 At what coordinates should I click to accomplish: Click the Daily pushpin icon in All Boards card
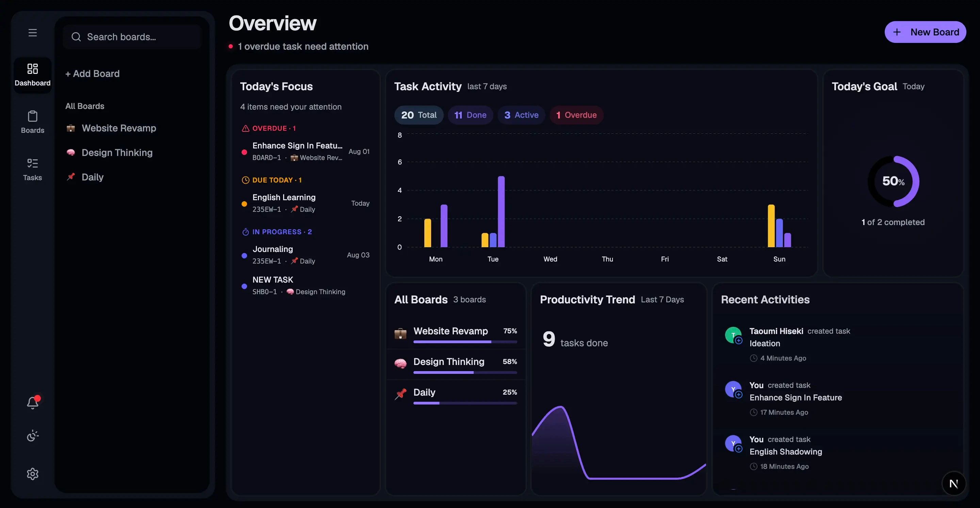point(400,394)
